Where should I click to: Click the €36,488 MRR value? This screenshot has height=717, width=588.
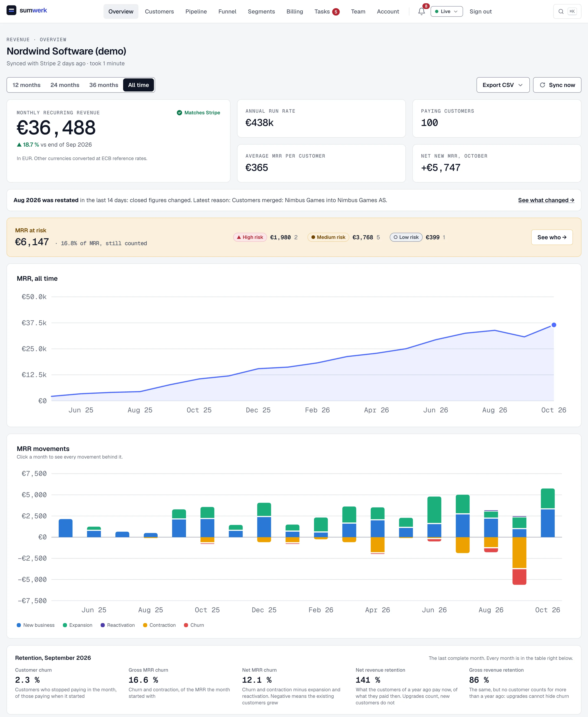(x=56, y=128)
